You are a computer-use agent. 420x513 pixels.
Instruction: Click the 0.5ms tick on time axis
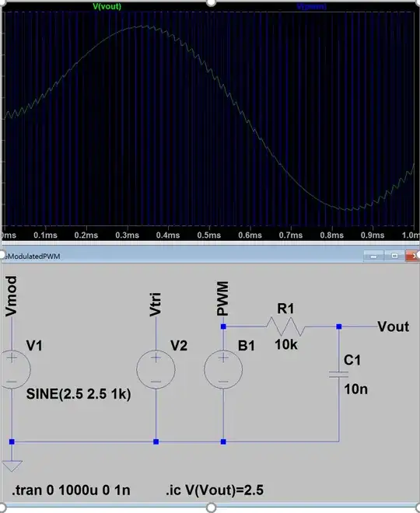pos(209,235)
